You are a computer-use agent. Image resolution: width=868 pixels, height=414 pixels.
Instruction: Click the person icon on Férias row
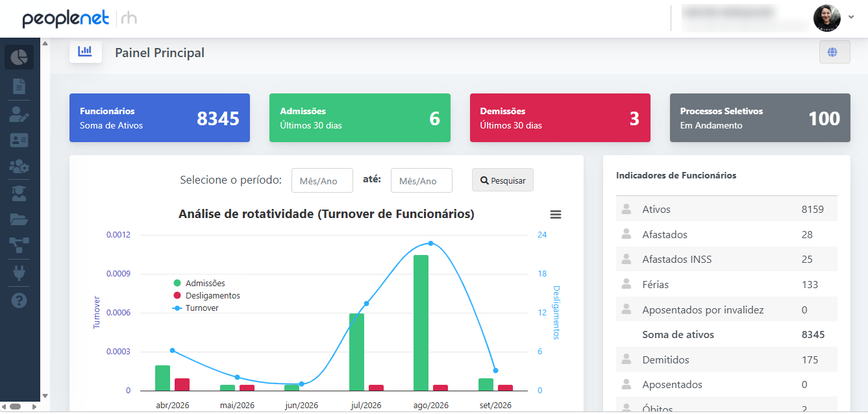click(626, 284)
